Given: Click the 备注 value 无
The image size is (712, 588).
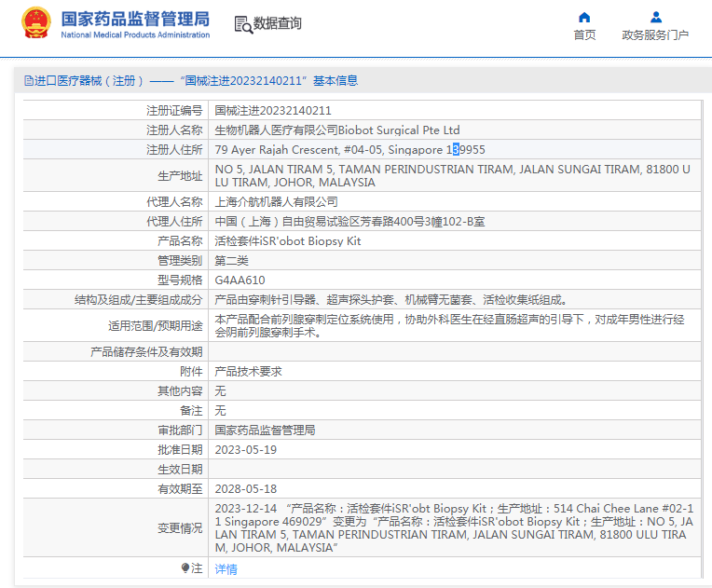Looking at the screenshot, I should pos(220,410).
